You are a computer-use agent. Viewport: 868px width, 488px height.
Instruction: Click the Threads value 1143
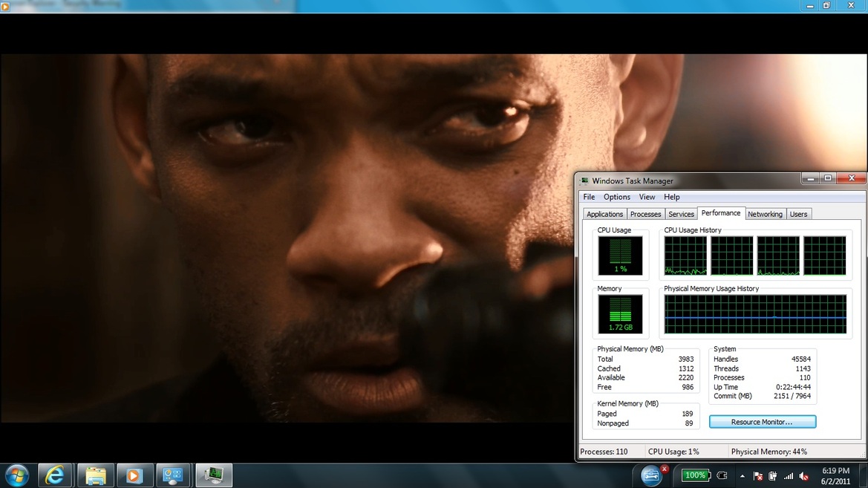(803, 368)
